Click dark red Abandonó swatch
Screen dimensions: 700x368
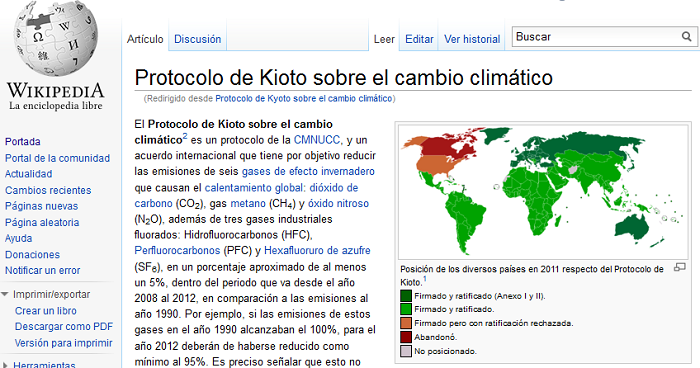pyautogui.click(x=406, y=337)
